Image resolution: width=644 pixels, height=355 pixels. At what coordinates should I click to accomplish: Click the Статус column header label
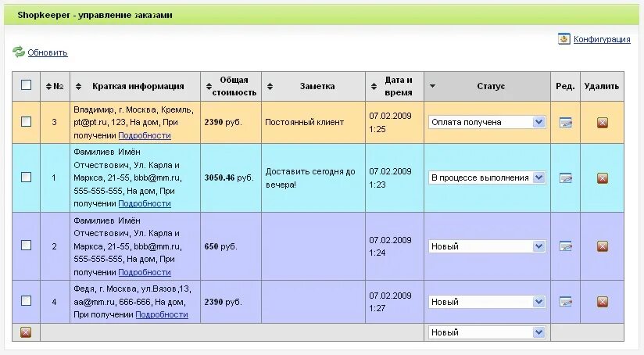pos(491,86)
